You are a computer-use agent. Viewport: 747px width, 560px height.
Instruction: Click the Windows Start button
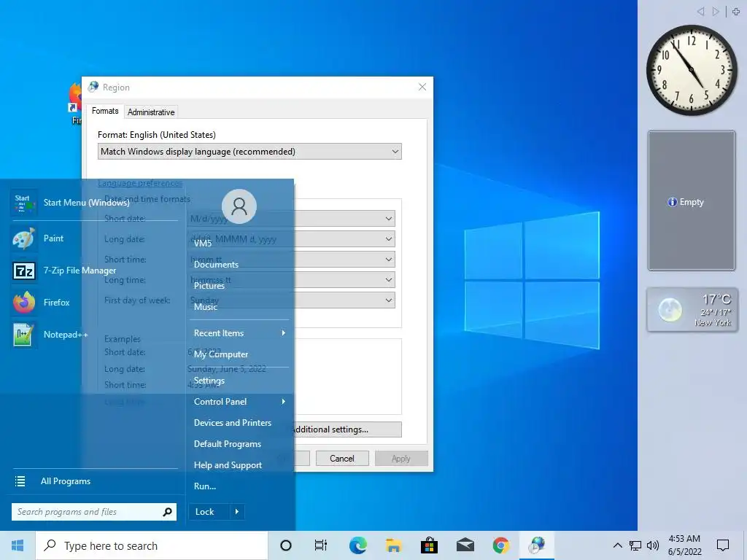click(18, 545)
